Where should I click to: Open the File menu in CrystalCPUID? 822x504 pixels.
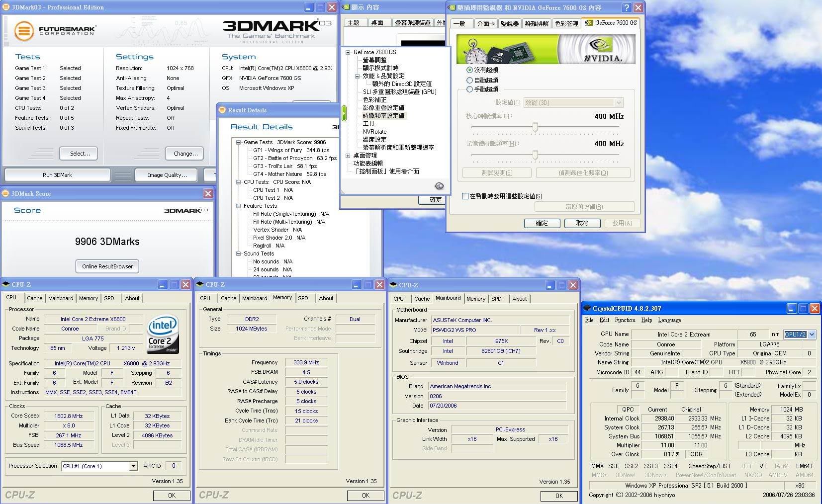589,320
